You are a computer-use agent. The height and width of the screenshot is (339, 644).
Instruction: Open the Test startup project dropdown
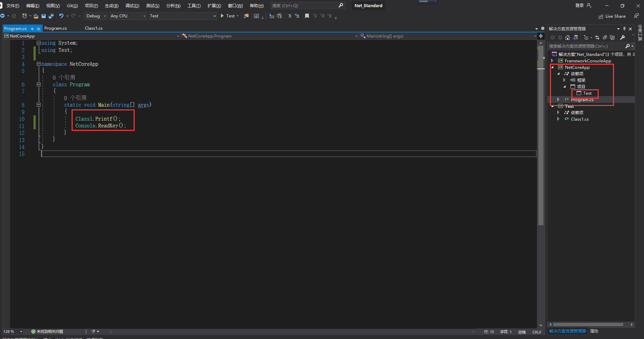183,16
